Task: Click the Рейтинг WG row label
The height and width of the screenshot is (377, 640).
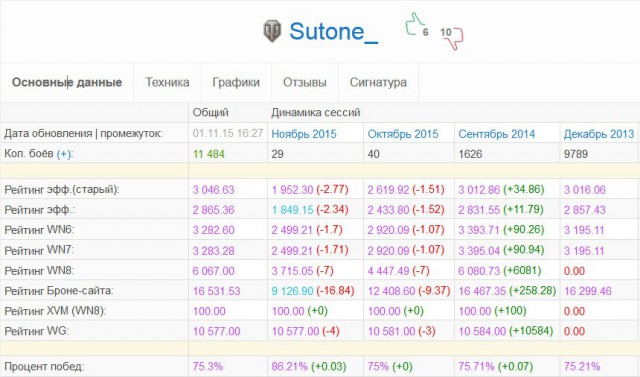Action: click(x=36, y=331)
